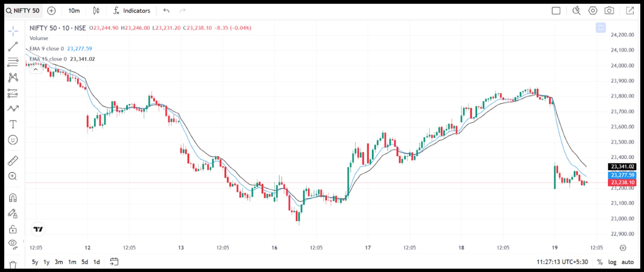Click the Volume indicator legend
The image size is (644, 272).
point(39,38)
